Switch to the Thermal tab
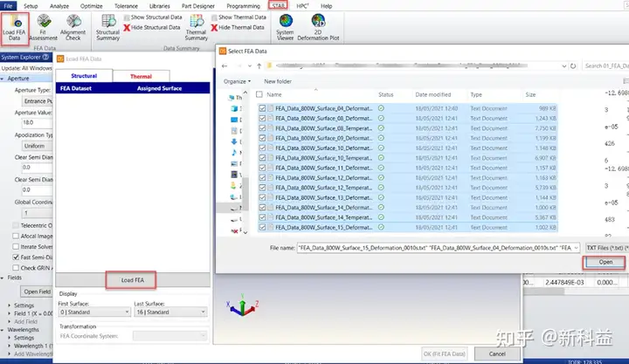This screenshot has width=629, height=364. (x=141, y=76)
